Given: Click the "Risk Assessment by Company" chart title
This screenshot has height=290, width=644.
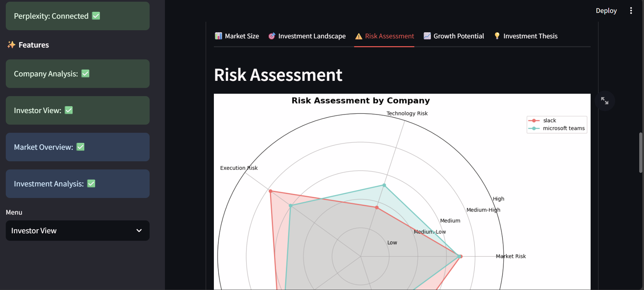Looking at the screenshot, I should [x=361, y=101].
